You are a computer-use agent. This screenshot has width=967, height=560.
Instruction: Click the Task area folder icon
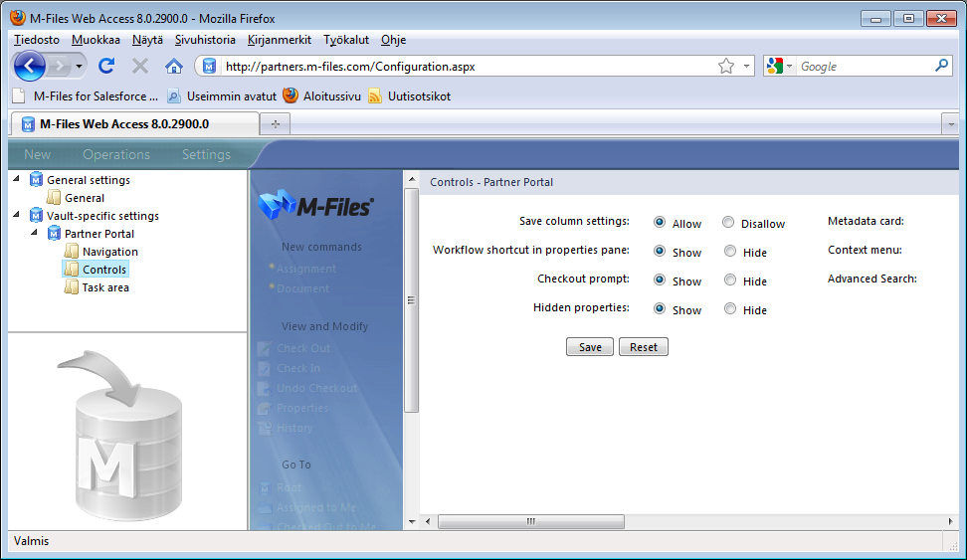(73, 286)
